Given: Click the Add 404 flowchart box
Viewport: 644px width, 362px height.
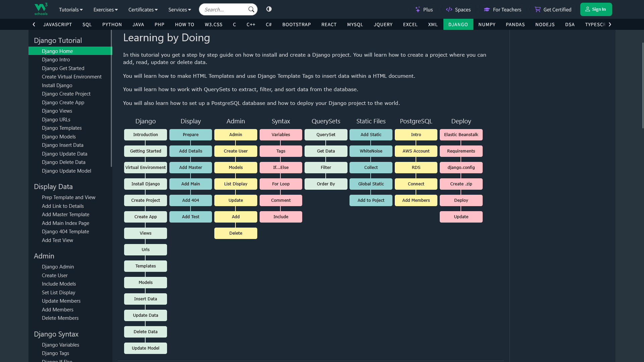Looking at the screenshot, I should tap(191, 200).
